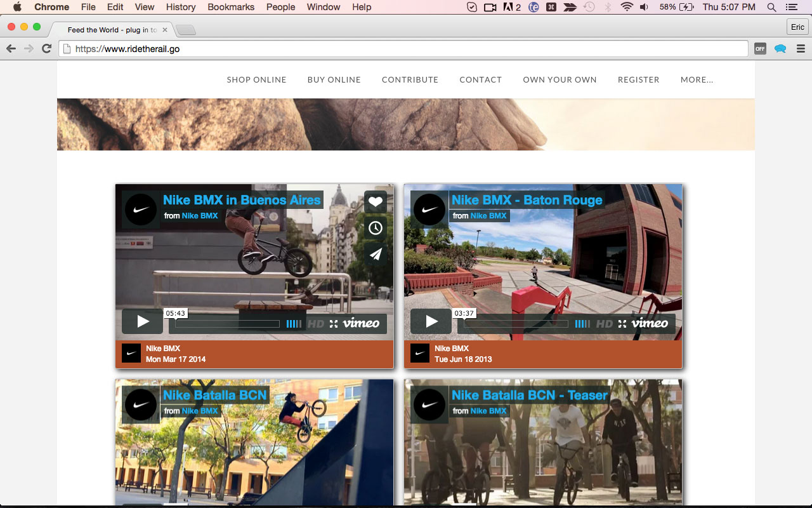Reload the current page
This screenshot has height=508, width=812.
pyautogui.click(x=46, y=49)
